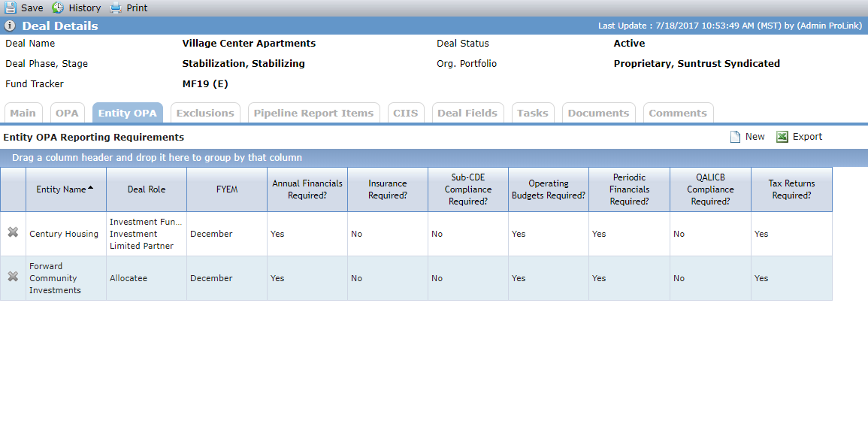The image size is (868, 424).
Task: Delete the Century Housing row
Action: (x=13, y=232)
